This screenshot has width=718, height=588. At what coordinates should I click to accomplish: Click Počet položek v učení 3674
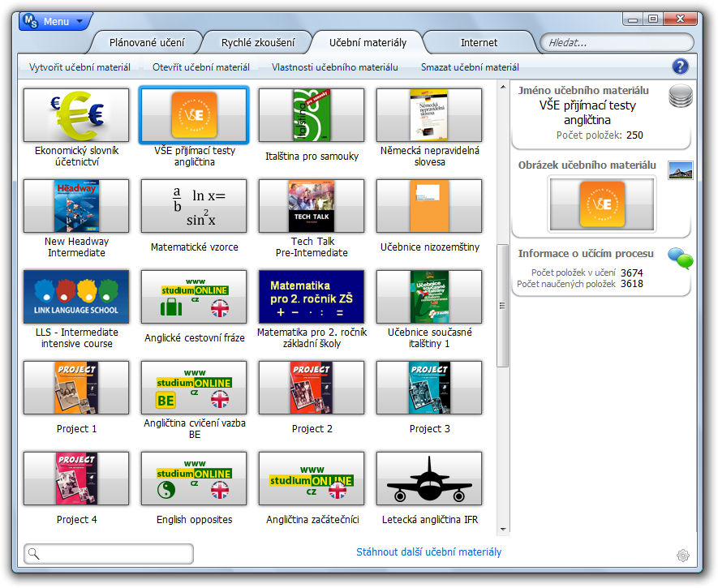(x=632, y=273)
